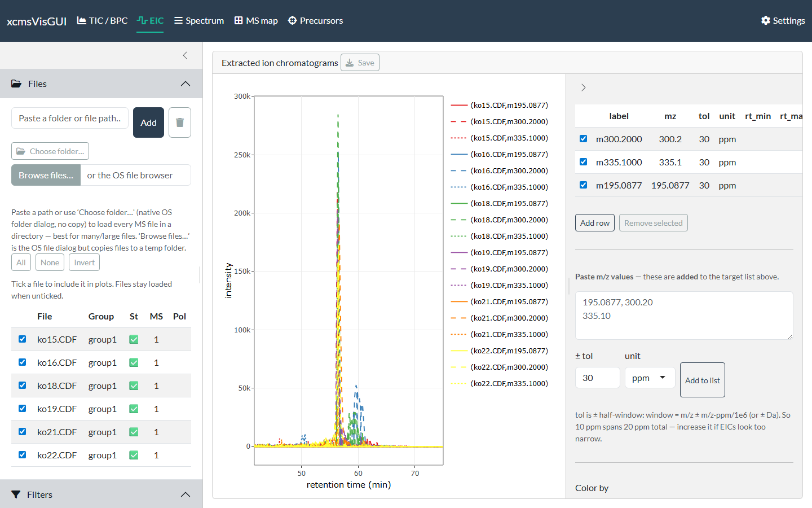Click the mz value 195.0877 in table

tap(670, 185)
